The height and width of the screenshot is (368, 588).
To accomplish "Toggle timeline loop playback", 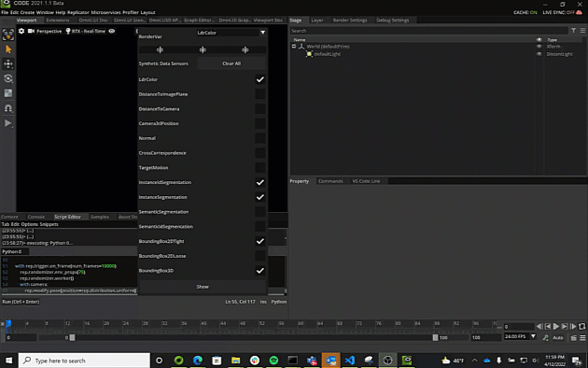I will tap(582, 326).
